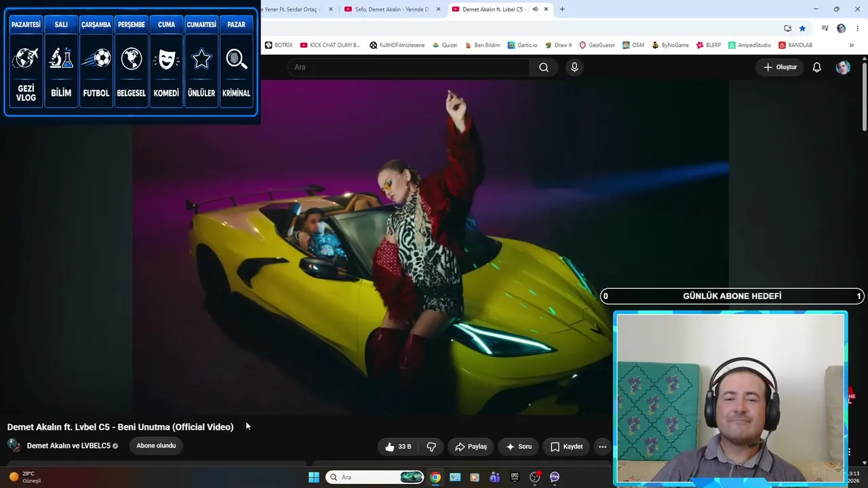The width and height of the screenshot is (868, 488).
Task: Open the KİCK CHAT OLAYI bookmark
Action: coord(330,45)
